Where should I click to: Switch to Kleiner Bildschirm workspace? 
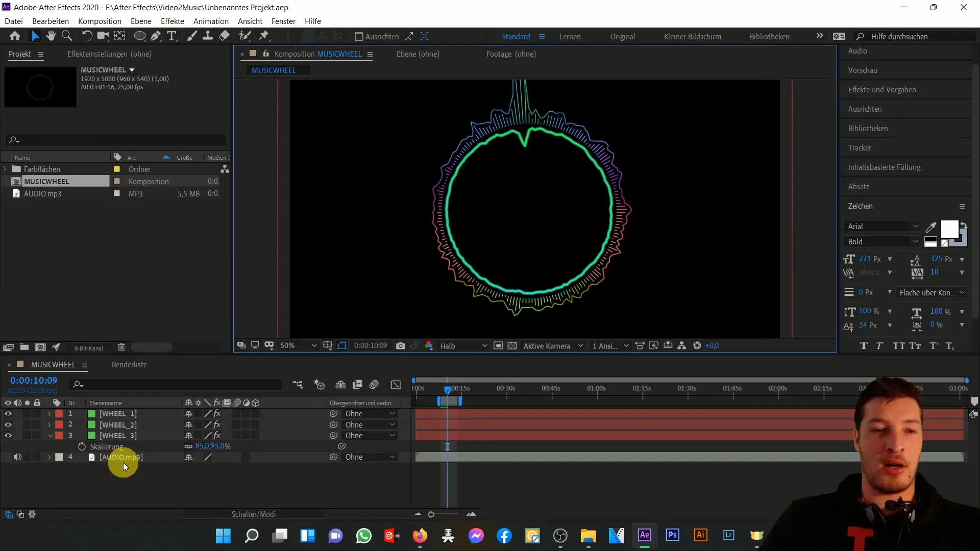click(692, 37)
